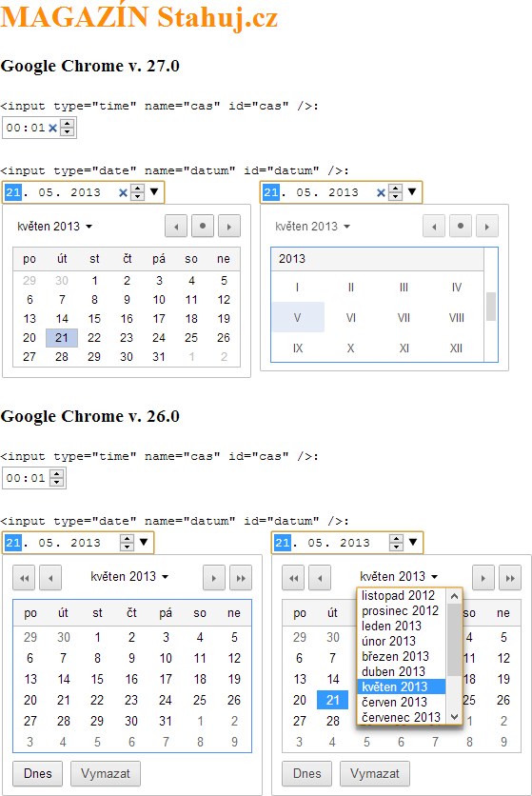Select červen 2013 from the month list
The height and width of the screenshot is (796, 532).
coord(402,702)
